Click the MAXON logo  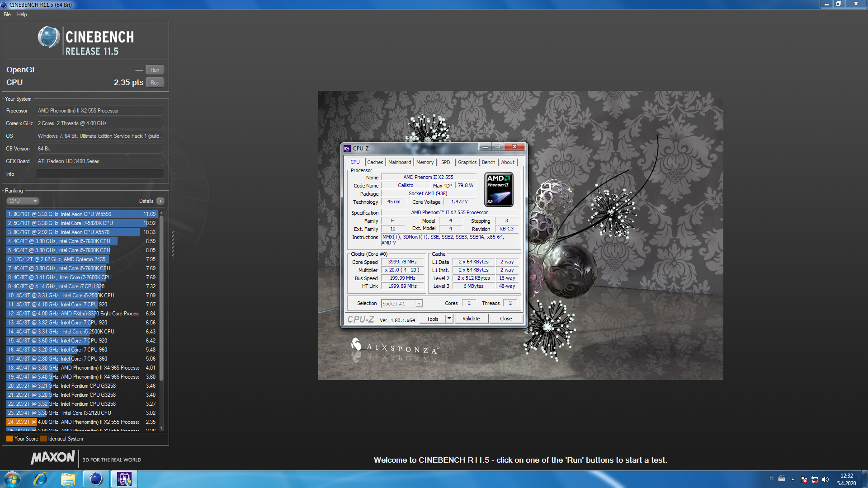click(52, 457)
